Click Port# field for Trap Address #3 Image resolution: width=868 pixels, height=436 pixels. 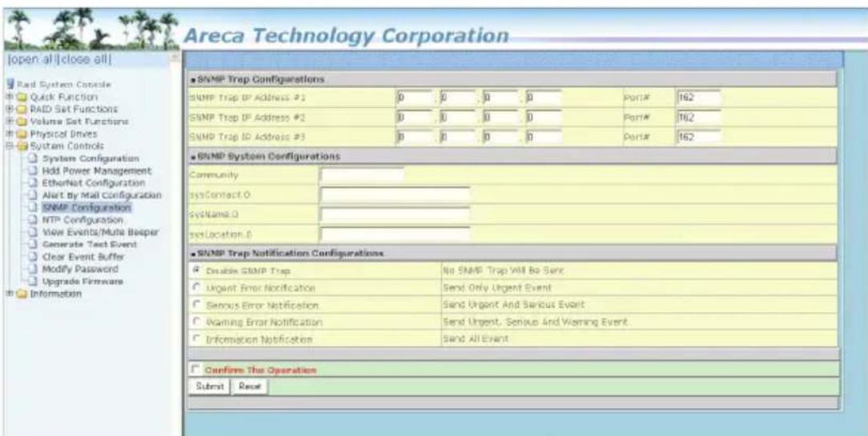pos(698,137)
